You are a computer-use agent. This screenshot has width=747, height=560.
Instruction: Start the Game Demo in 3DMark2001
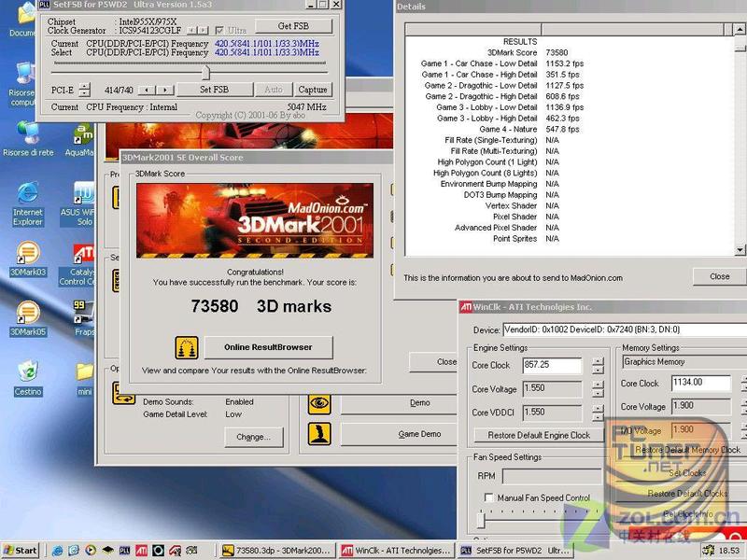pos(399,434)
